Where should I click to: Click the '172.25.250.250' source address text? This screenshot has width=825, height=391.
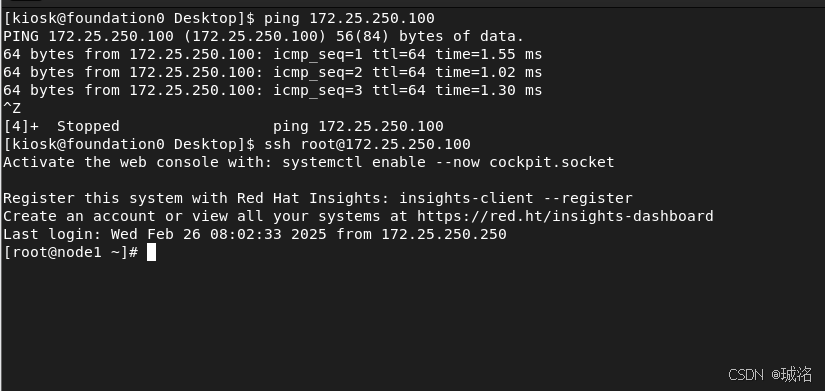(x=444, y=234)
